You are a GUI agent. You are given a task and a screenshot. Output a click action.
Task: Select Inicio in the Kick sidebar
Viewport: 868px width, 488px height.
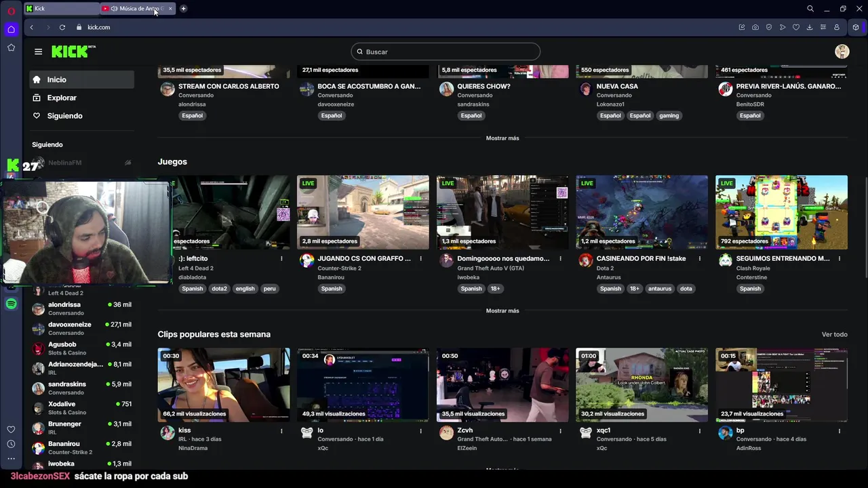coord(81,79)
